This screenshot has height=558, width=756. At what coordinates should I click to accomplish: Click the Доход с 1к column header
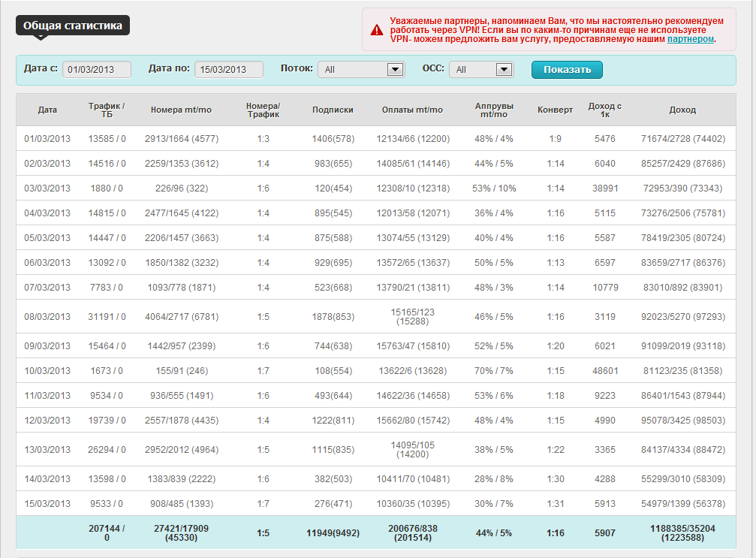click(604, 110)
